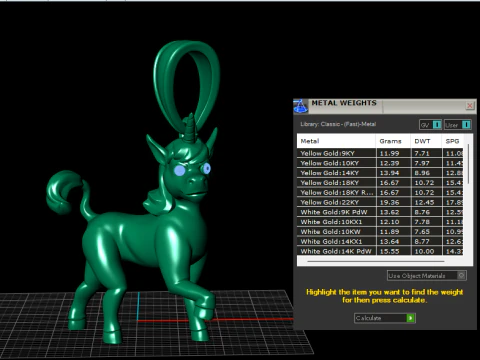Click the 7.78 DWT value
The width and height of the screenshot is (480, 360).
(422, 222)
